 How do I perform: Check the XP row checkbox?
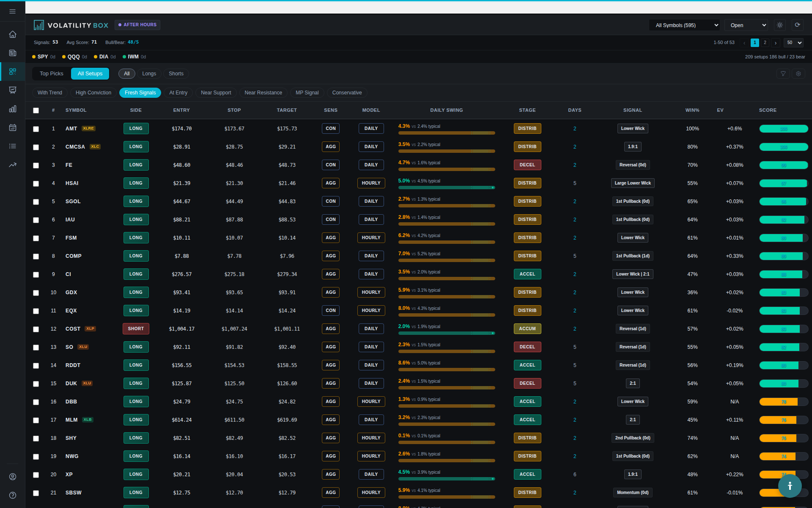click(36, 475)
